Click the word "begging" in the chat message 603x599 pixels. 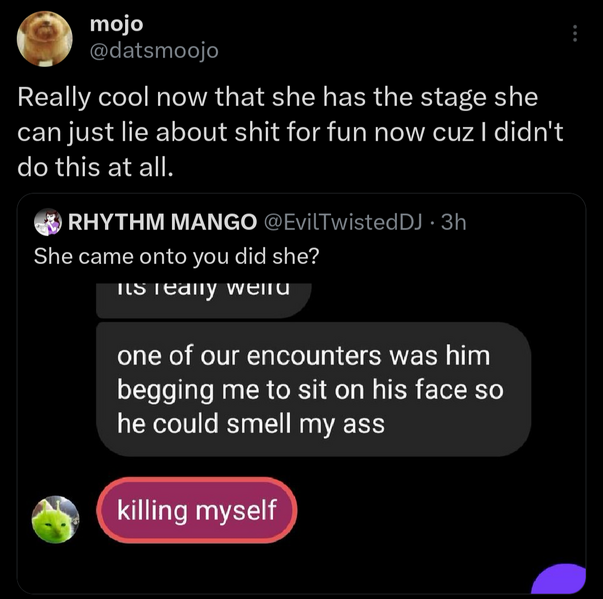tap(160, 389)
